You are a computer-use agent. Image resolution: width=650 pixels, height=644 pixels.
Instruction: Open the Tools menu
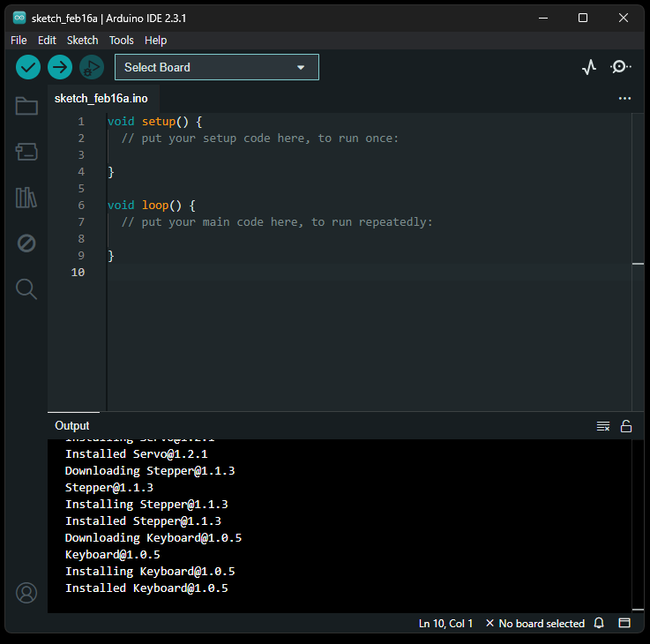point(122,41)
